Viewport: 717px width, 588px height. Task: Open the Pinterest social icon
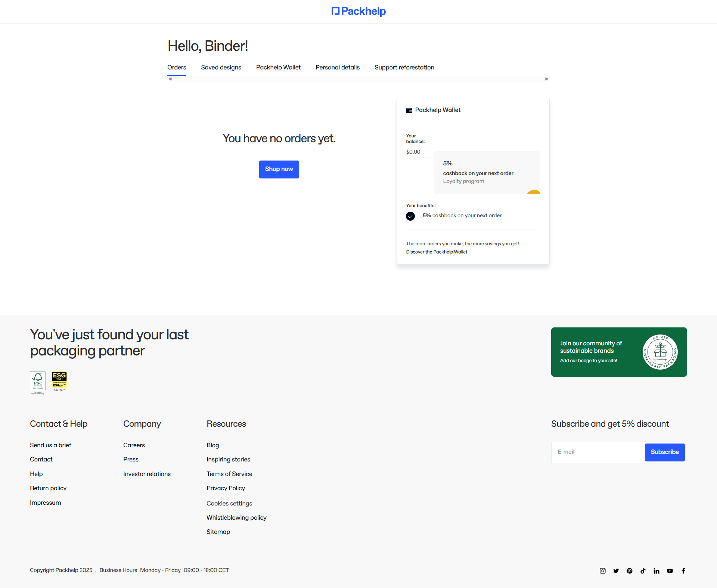(x=630, y=571)
